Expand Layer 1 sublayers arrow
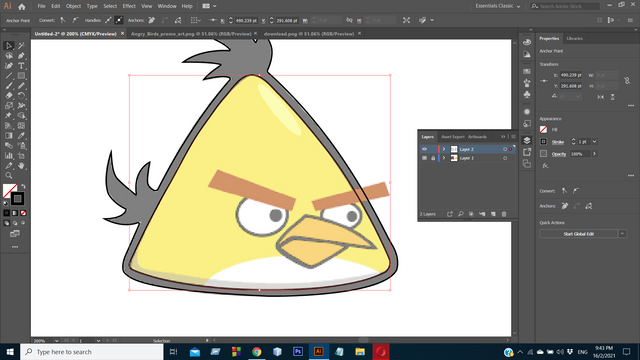 (444, 158)
